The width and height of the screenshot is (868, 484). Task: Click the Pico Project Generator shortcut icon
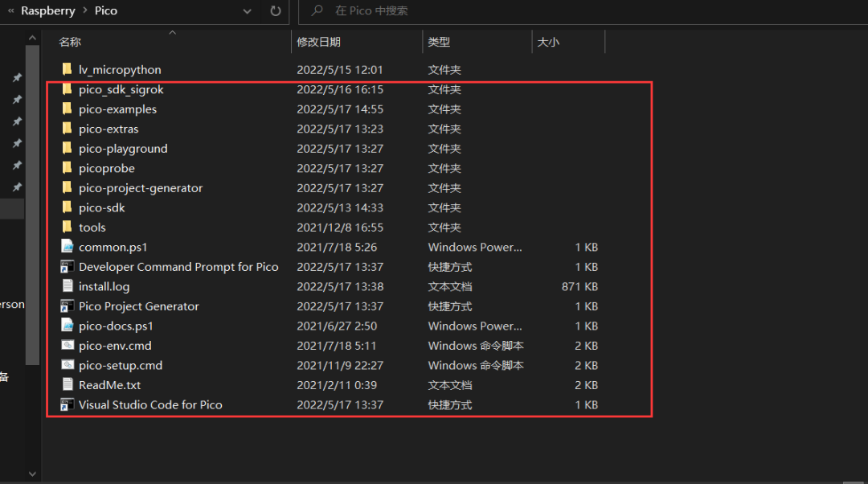point(67,306)
